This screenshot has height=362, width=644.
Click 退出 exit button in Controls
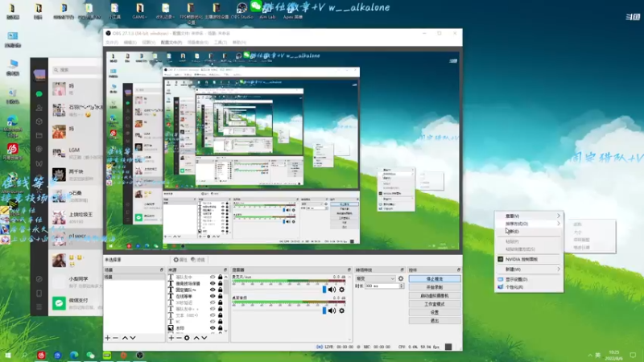pos(435,320)
